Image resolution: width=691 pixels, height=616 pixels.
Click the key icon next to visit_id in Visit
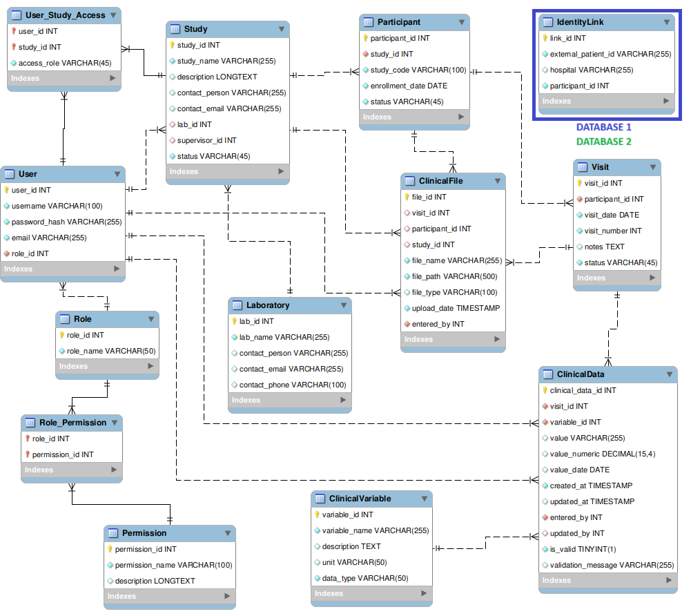click(578, 183)
